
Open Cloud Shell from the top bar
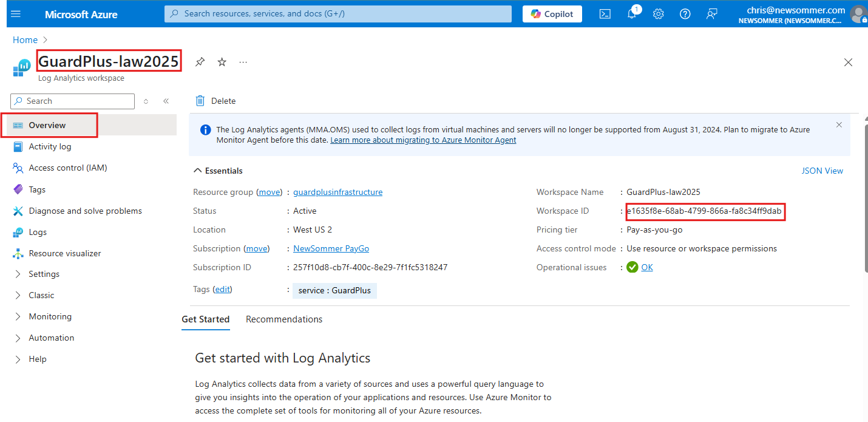pos(605,14)
